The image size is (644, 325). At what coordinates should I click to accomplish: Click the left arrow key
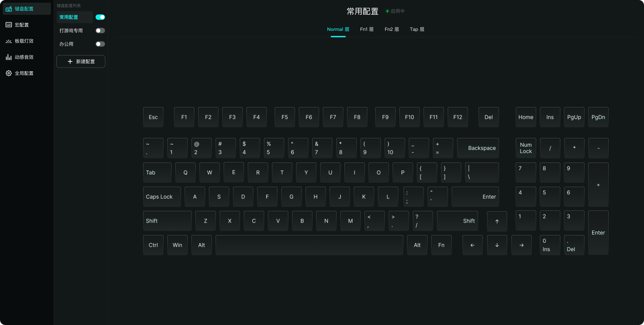coord(473,245)
